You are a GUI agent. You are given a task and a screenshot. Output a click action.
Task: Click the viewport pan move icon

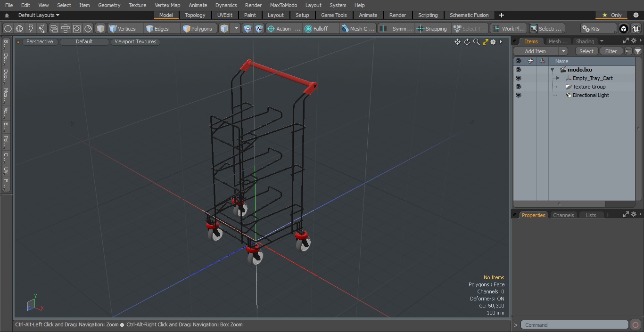click(457, 42)
